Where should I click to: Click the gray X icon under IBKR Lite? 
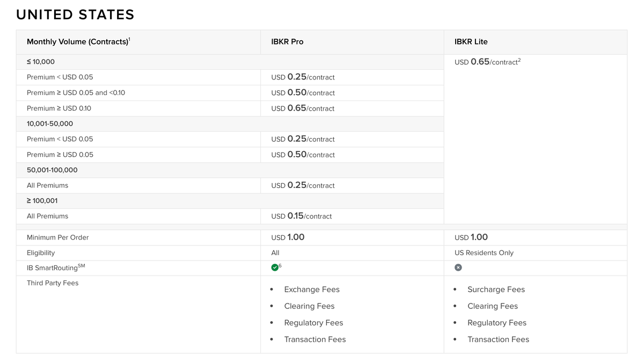tap(458, 268)
